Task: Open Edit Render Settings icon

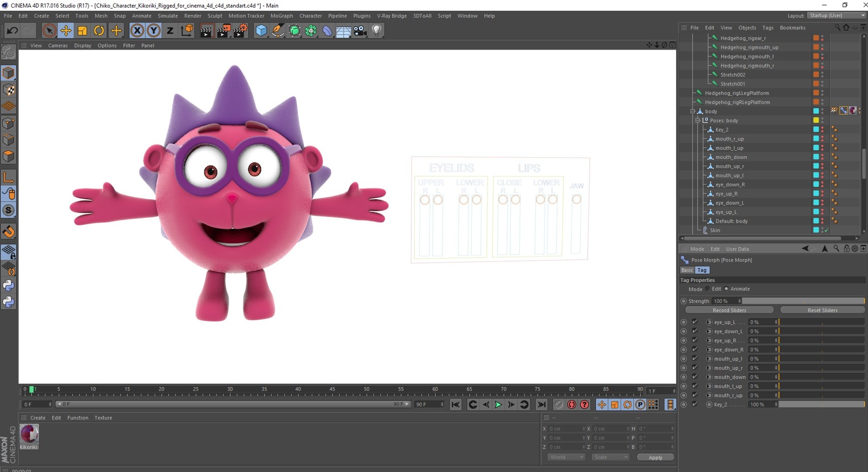Action: (240, 31)
